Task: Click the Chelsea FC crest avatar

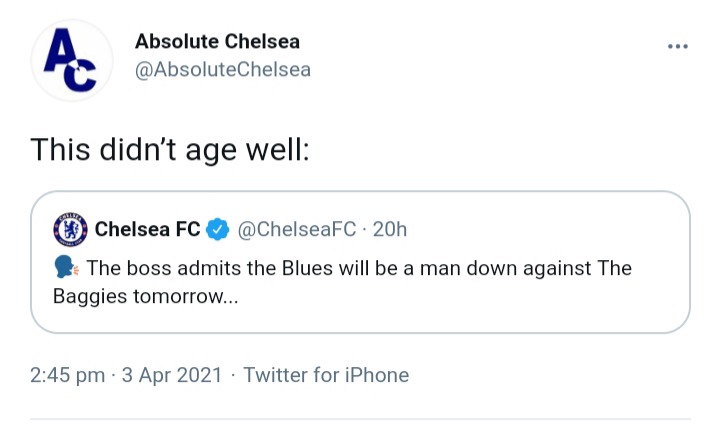Action: (x=70, y=229)
